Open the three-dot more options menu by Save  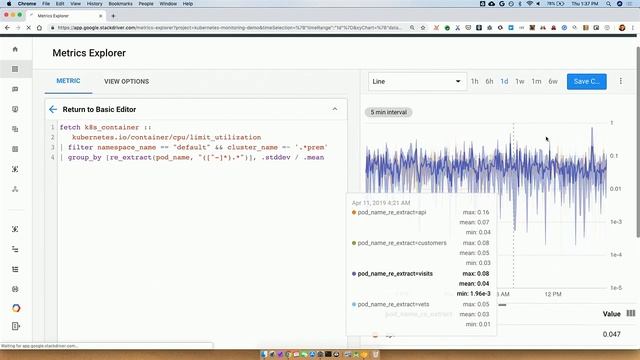[620, 81]
